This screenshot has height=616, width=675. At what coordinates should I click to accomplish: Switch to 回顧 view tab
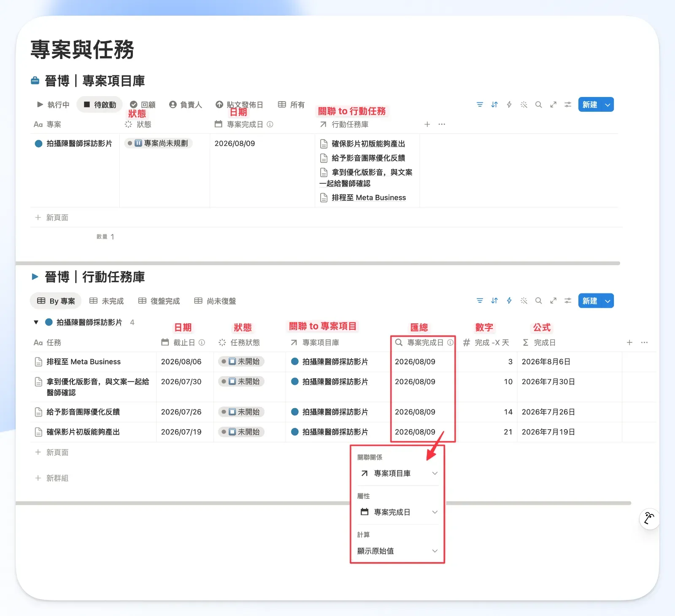(143, 105)
